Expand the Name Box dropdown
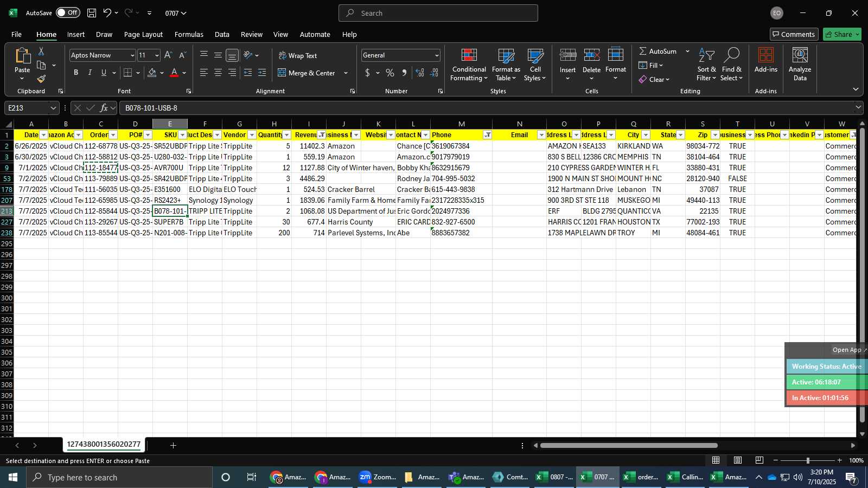The width and height of the screenshot is (868, 488). click(x=53, y=108)
